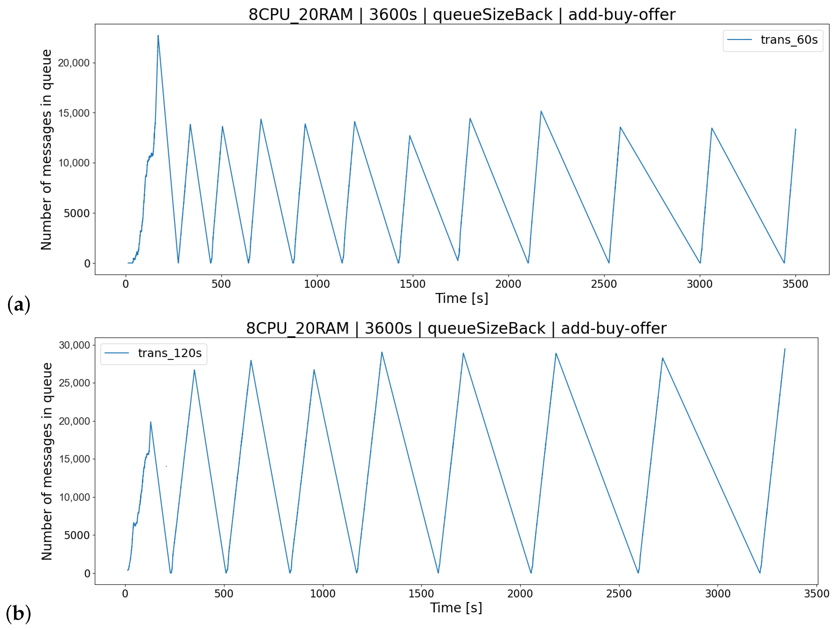Click the 20,000 y-axis tick in top chart

(x=74, y=63)
